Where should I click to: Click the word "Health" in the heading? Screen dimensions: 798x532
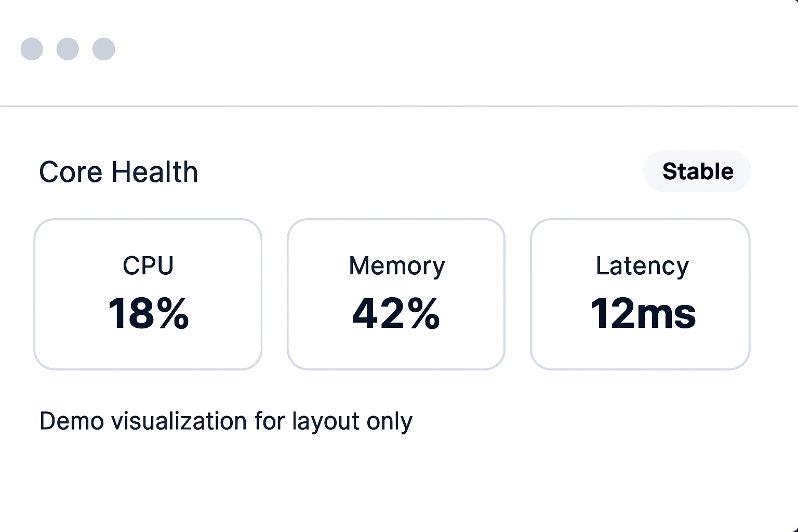tap(155, 172)
